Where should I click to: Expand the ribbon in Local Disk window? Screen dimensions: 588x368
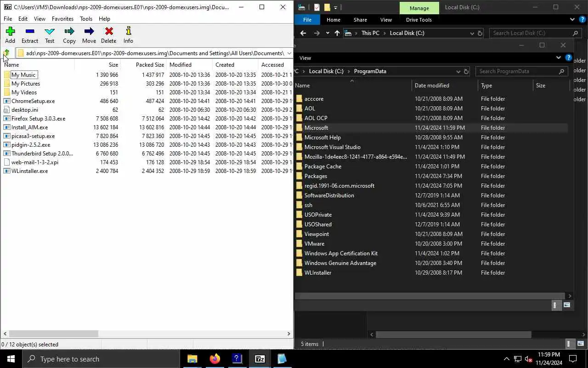[x=572, y=20]
